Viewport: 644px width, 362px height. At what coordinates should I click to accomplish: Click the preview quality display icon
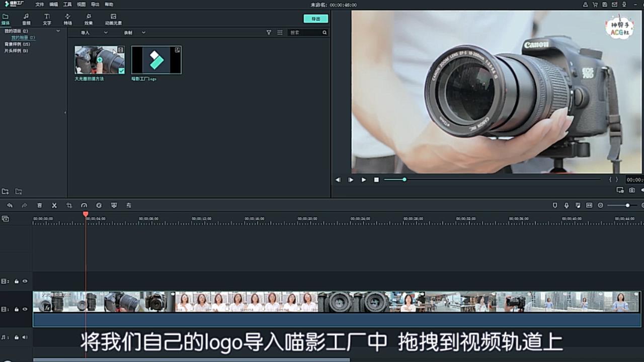tap(620, 190)
